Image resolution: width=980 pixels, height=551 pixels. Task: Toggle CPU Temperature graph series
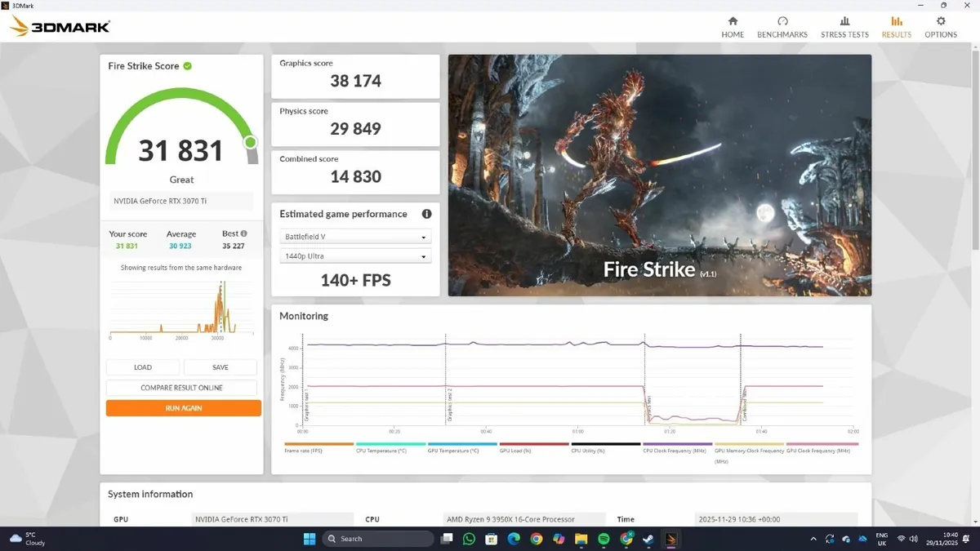pyautogui.click(x=380, y=449)
